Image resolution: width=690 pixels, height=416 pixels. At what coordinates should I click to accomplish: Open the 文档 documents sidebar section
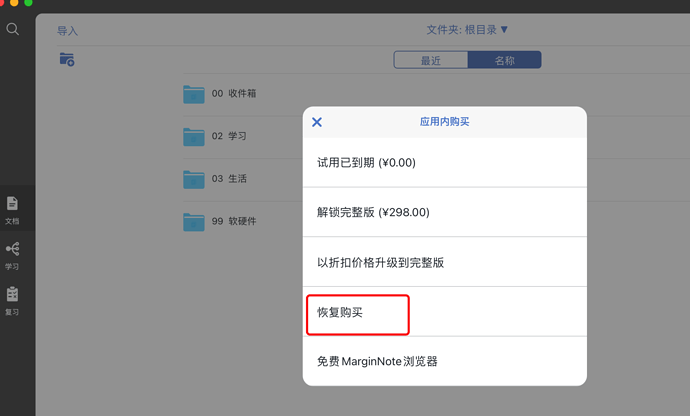[x=12, y=210]
